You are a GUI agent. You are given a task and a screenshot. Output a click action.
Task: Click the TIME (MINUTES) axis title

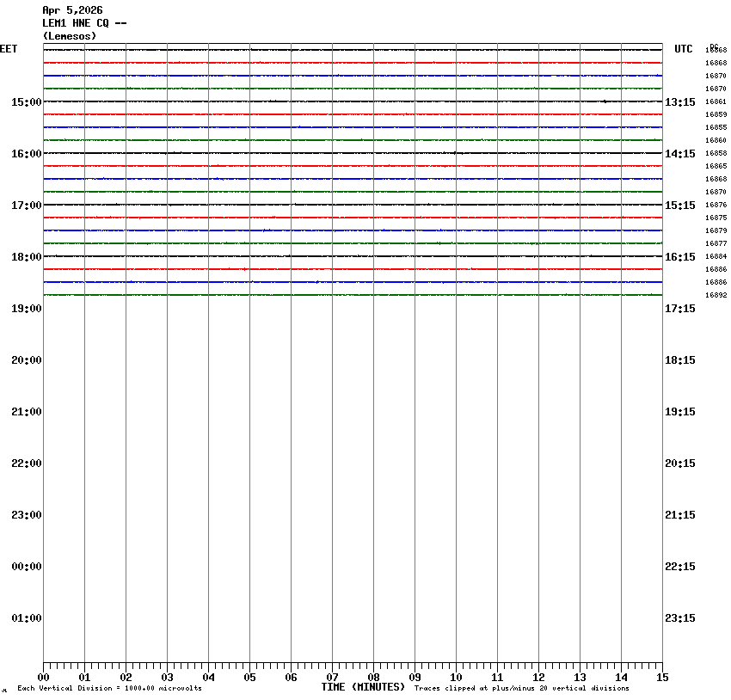363,687
